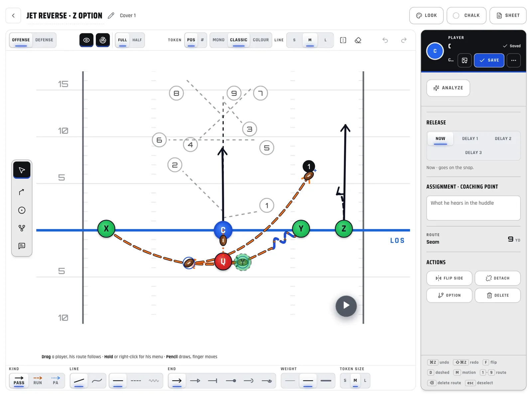This screenshot has width=532, height=399.
Task: Click DETACH action
Action: coord(497,278)
